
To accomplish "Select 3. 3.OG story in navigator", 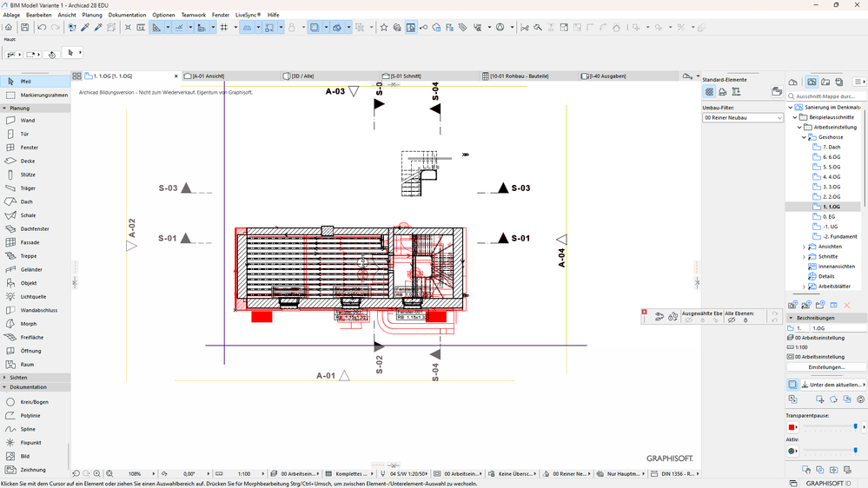I will [831, 187].
